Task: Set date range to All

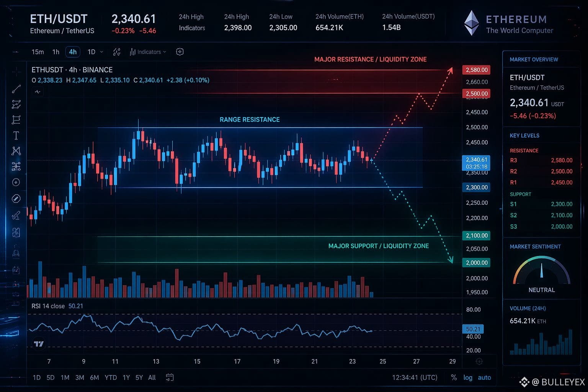Action: click(152, 377)
